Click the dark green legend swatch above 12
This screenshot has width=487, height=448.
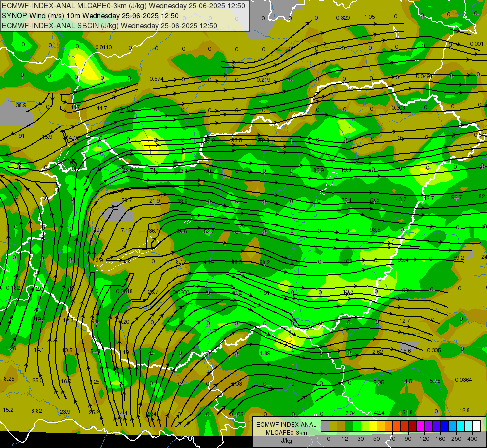[349, 426]
